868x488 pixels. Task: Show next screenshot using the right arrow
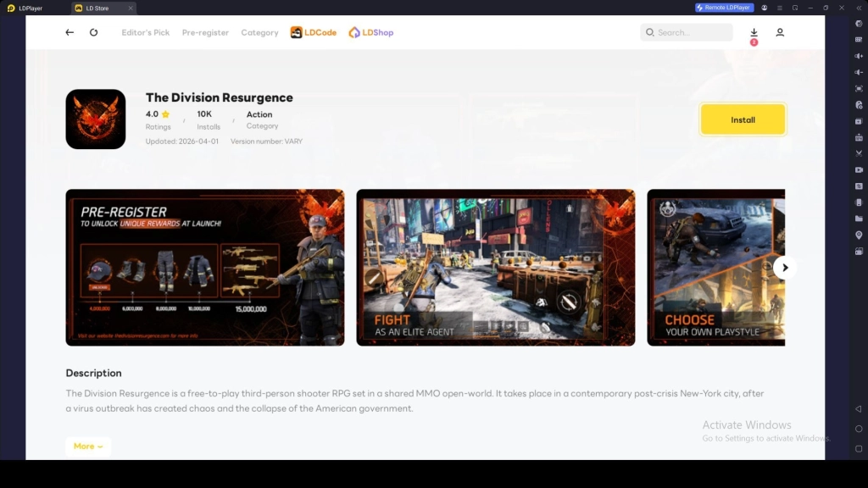[785, 267]
